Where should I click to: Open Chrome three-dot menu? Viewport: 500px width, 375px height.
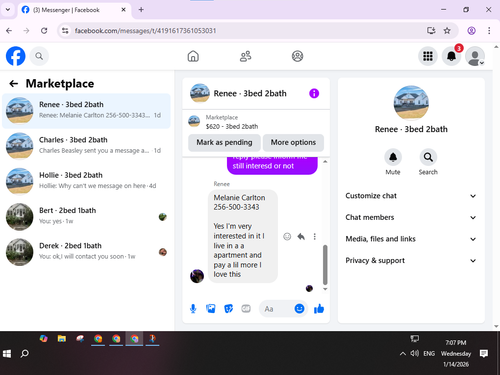coord(489,31)
